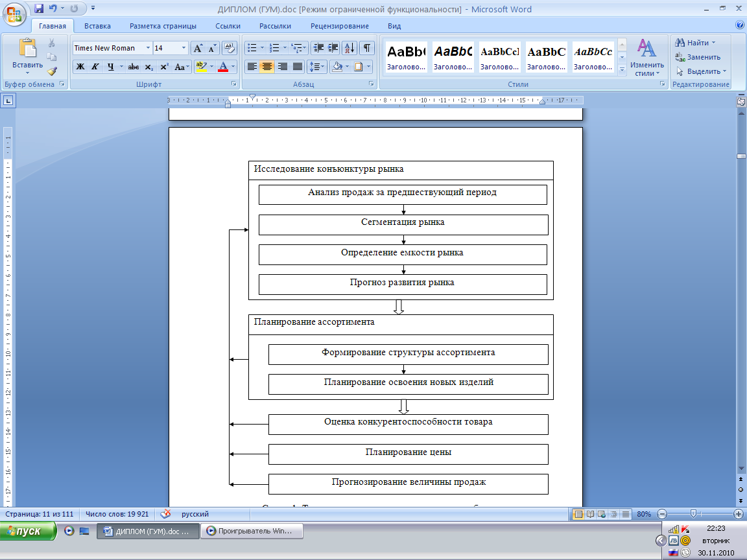Apply red font color
The width and height of the screenshot is (747, 560).
coord(223,67)
